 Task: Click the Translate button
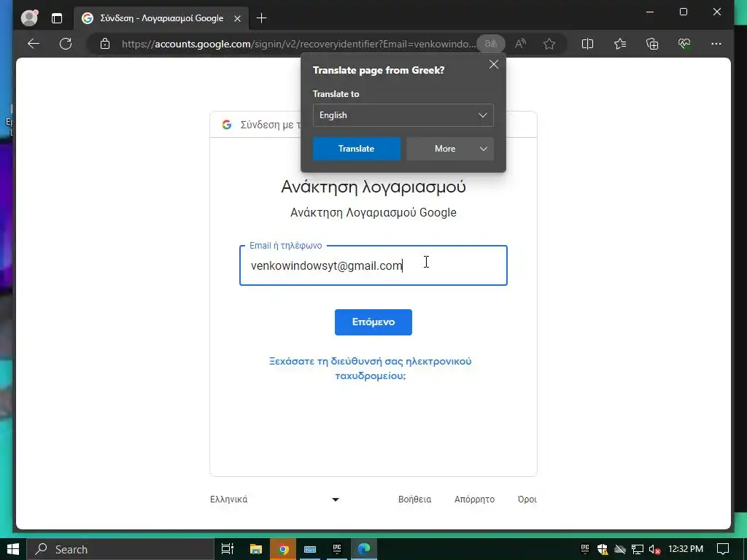click(356, 149)
